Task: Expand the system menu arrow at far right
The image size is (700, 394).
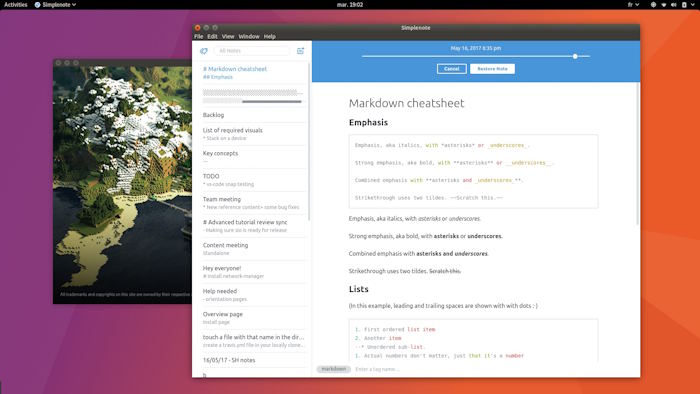Action: coord(693,4)
